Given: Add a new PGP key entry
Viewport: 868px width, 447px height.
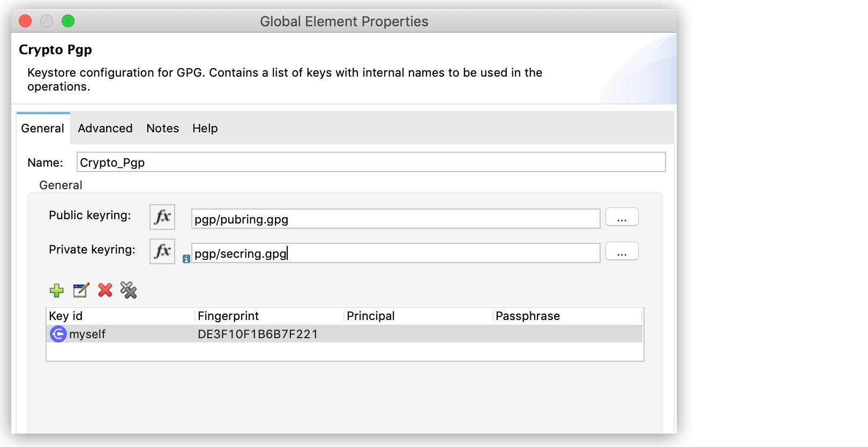Looking at the screenshot, I should (x=56, y=290).
